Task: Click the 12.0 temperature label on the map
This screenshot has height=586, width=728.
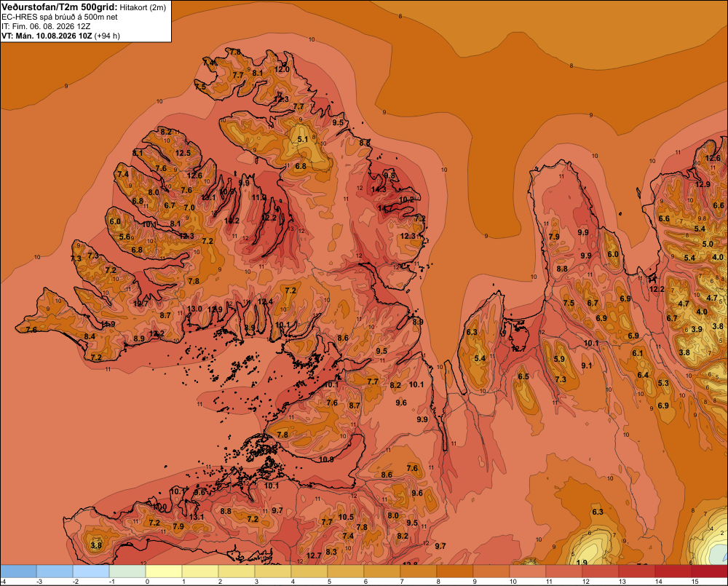Action: 282,70
